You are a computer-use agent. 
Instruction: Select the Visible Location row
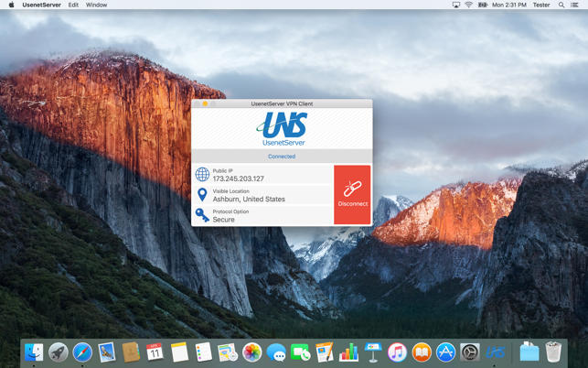point(262,195)
